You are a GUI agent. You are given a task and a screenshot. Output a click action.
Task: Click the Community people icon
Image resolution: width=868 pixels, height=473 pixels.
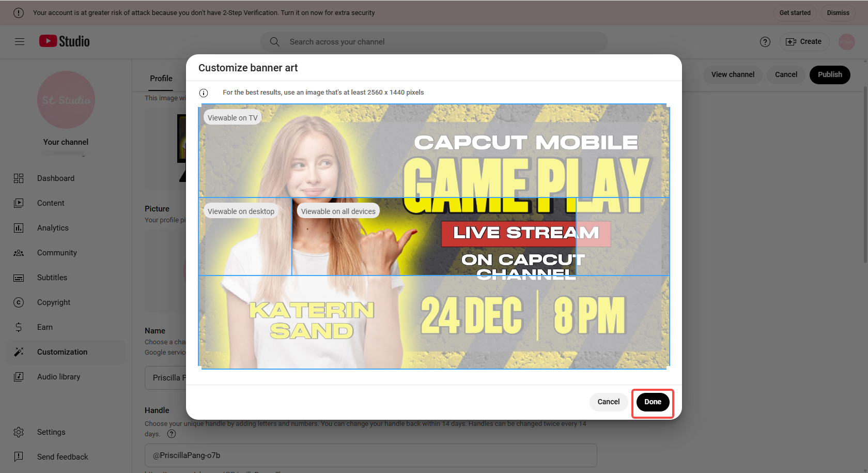pos(19,253)
